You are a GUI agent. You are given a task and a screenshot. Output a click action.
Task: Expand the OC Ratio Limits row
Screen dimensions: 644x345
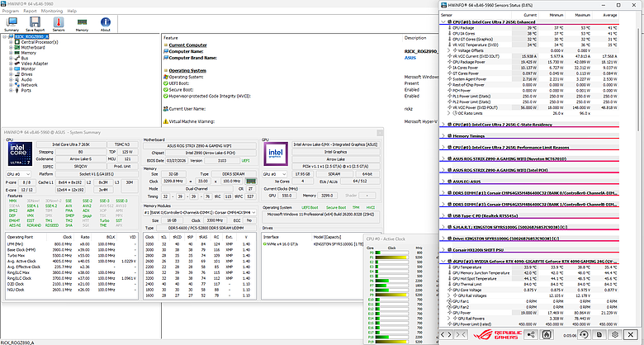[449, 113]
